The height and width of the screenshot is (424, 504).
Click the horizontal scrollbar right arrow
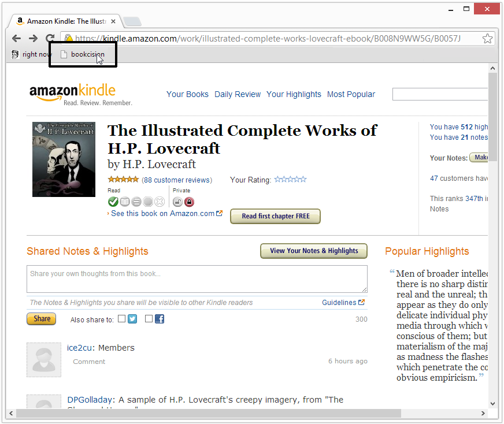click(483, 413)
